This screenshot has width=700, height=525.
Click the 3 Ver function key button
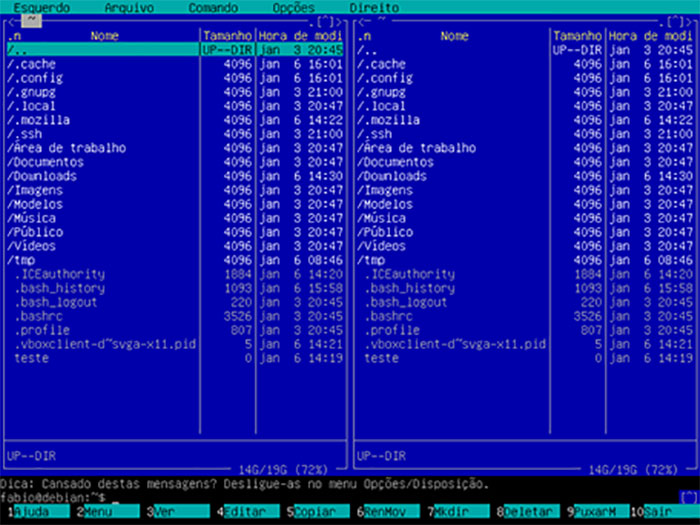click(178, 512)
